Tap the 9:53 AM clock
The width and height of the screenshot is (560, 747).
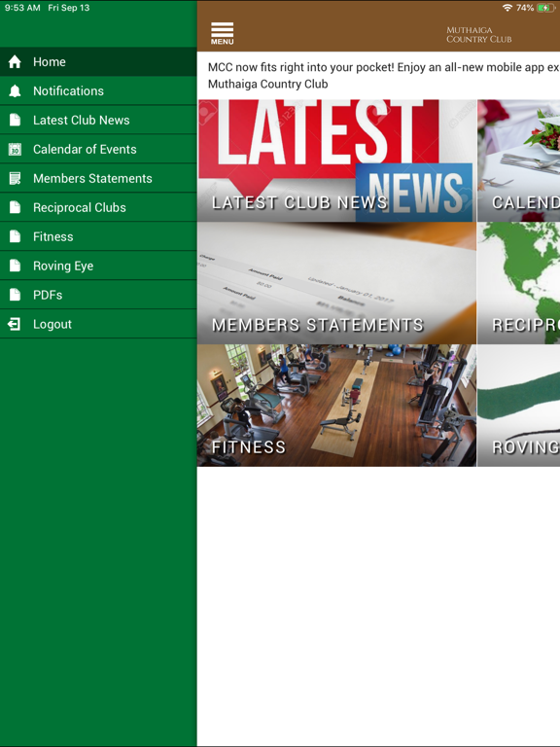pyautogui.click(x=22, y=8)
